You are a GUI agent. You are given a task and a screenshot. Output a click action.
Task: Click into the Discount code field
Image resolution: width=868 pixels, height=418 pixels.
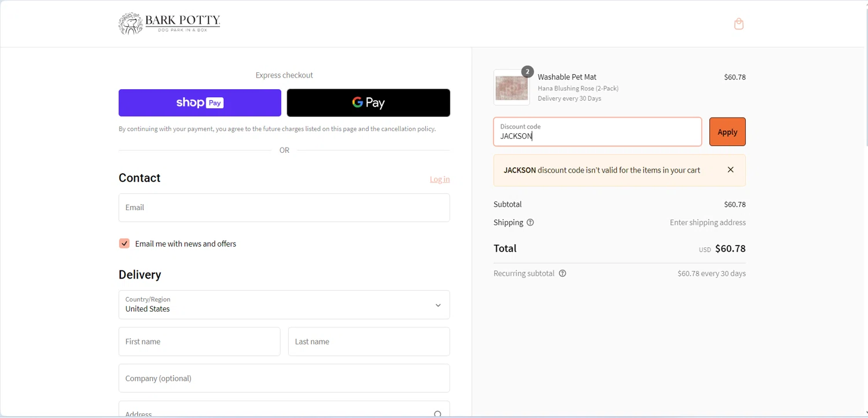597,131
